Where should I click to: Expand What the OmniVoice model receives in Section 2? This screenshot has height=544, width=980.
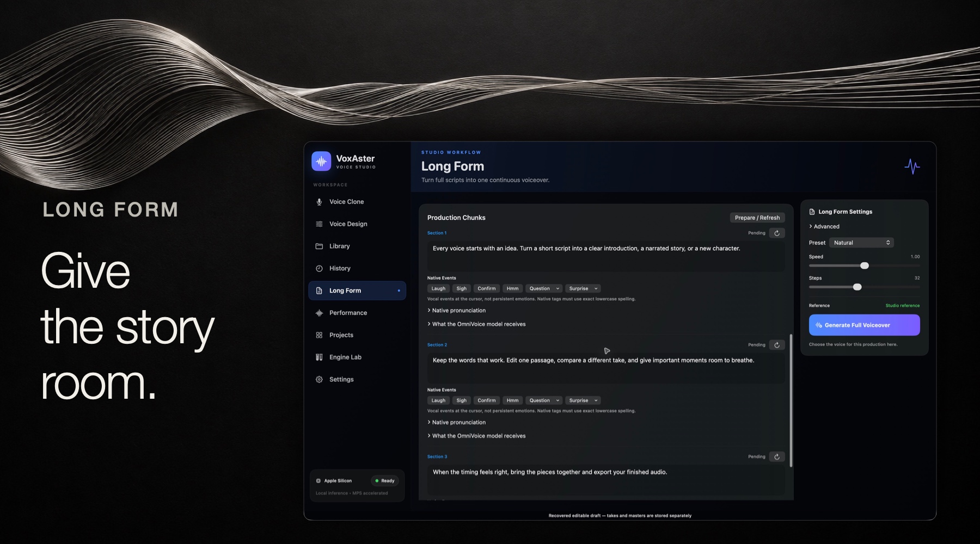click(476, 436)
